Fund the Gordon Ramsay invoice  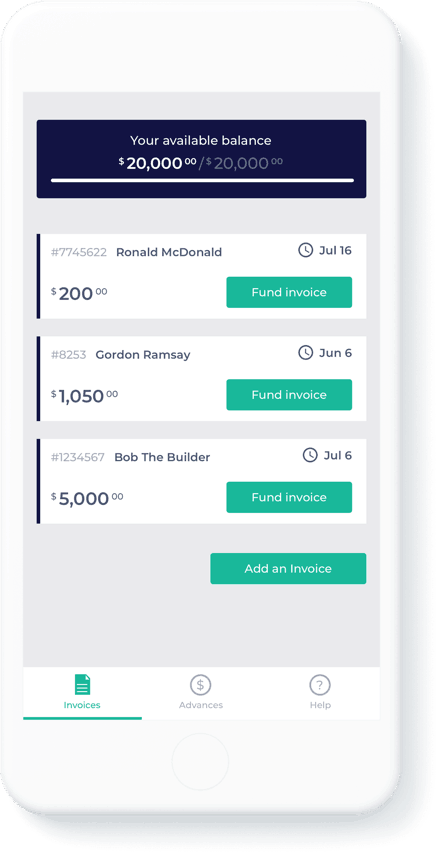(x=289, y=394)
